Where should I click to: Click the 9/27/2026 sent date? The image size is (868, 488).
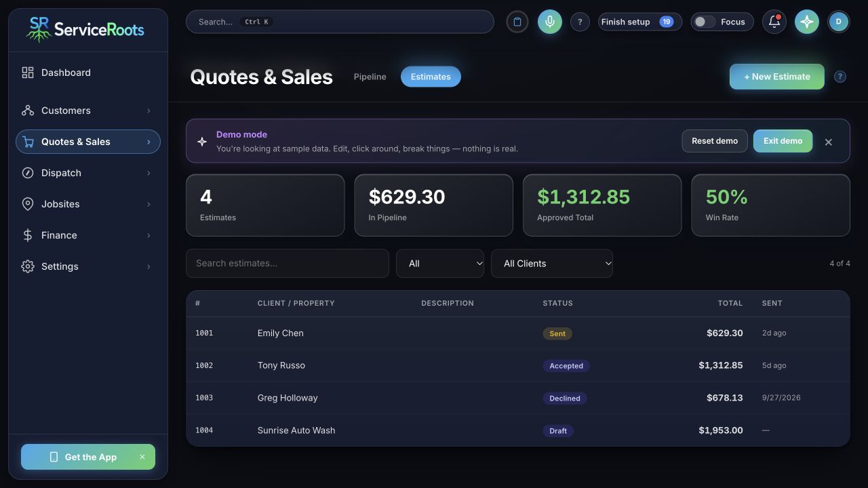tap(781, 398)
